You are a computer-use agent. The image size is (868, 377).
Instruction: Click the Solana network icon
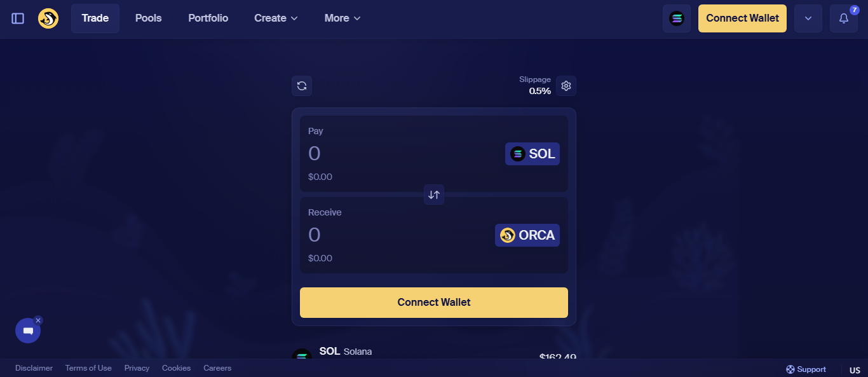[677, 18]
